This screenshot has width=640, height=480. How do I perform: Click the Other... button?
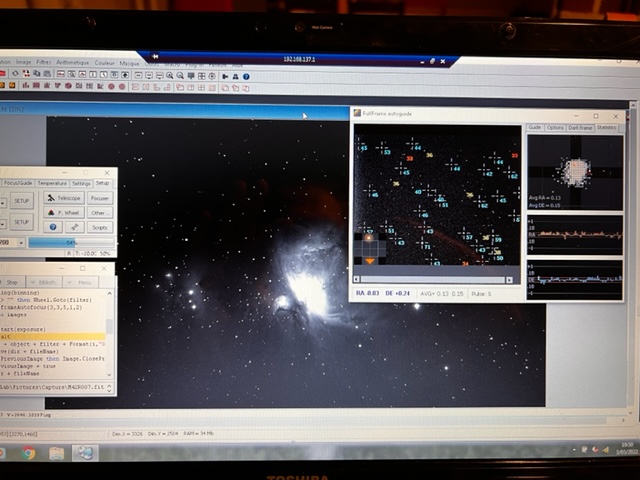click(100, 213)
